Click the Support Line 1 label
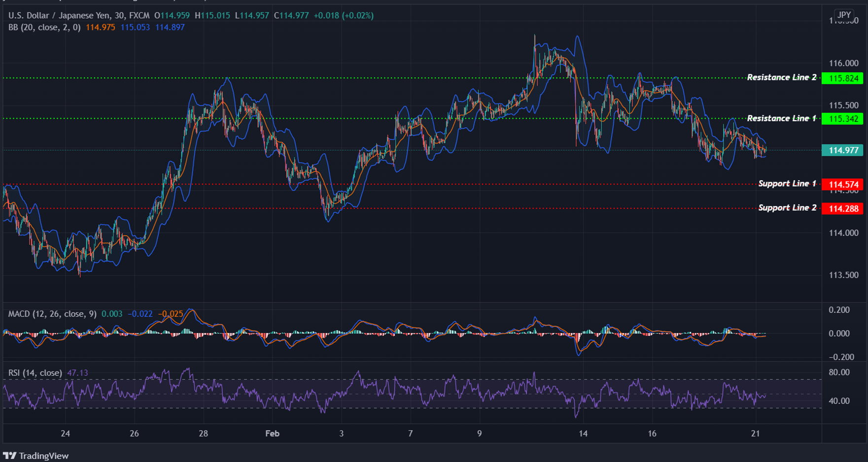The image size is (868, 462). point(787,184)
